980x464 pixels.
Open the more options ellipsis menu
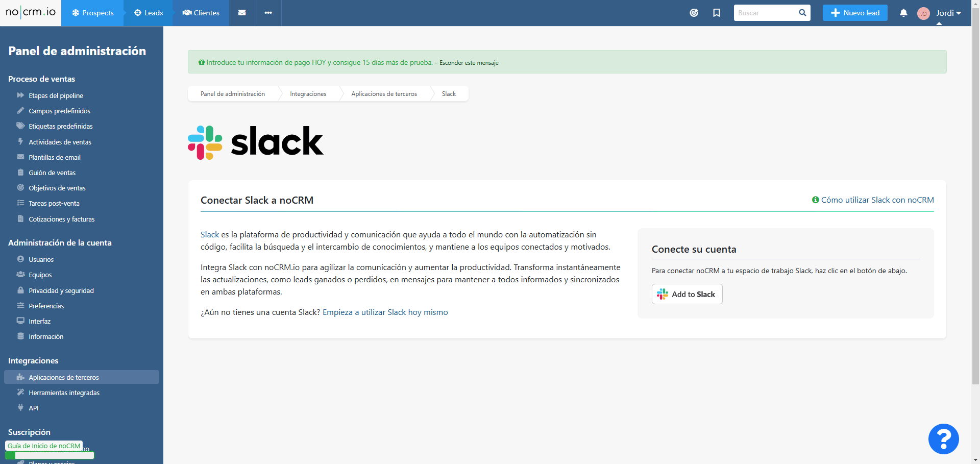pyautogui.click(x=268, y=13)
